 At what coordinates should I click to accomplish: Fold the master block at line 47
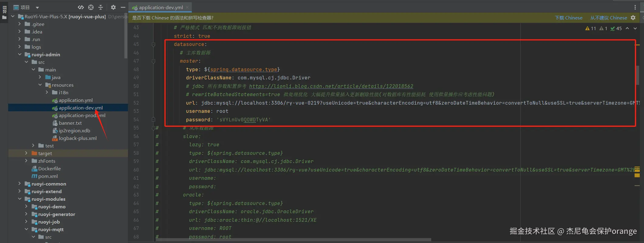pyautogui.click(x=153, y=61)
